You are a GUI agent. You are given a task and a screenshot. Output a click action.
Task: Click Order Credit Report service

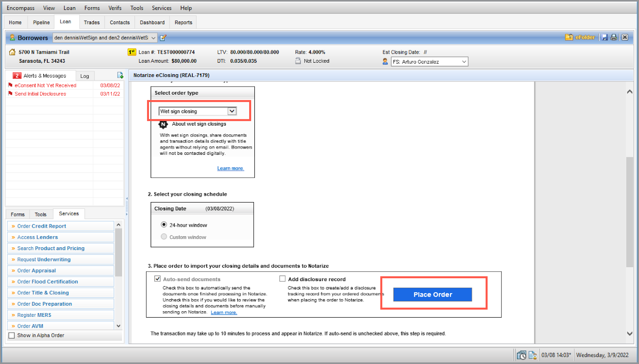pyautogui.click(x=60, y=226)
